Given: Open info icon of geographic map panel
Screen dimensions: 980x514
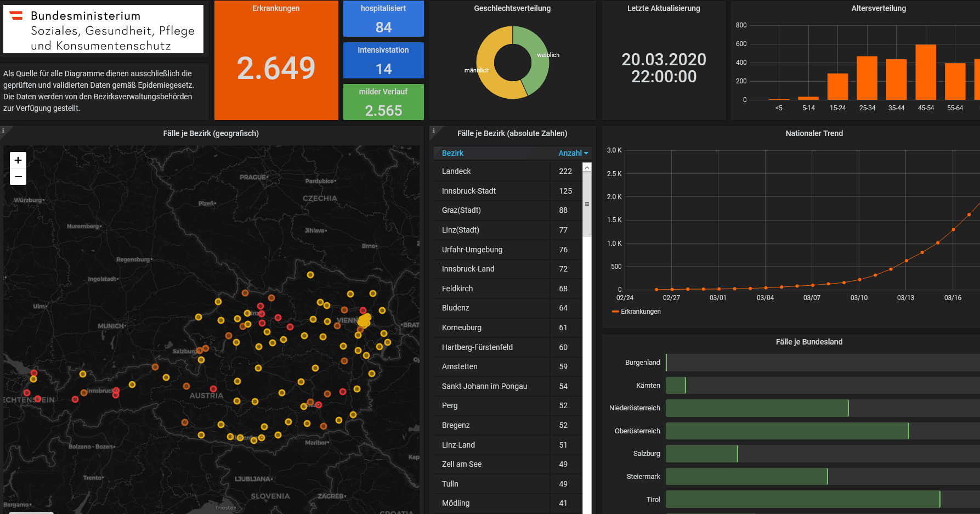Looking at the screenshot, I should click(x=3, y=131).
